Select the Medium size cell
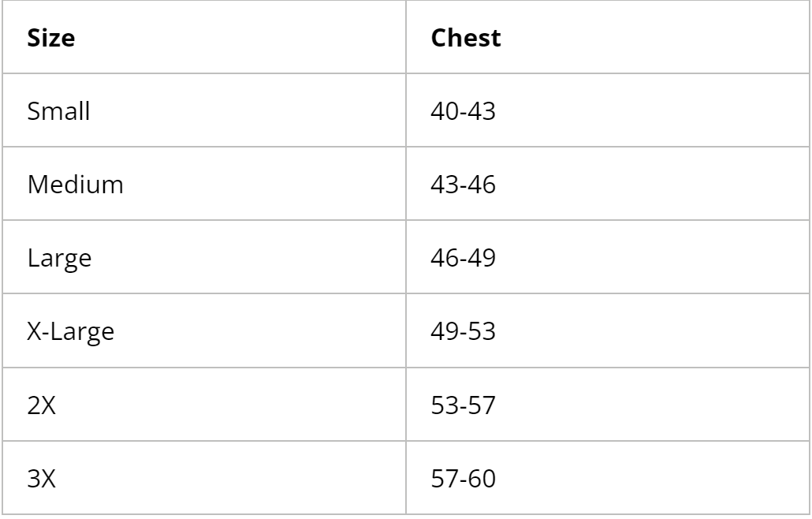The height and width of the screenshot is (519, 812). [x=75, y=185]
